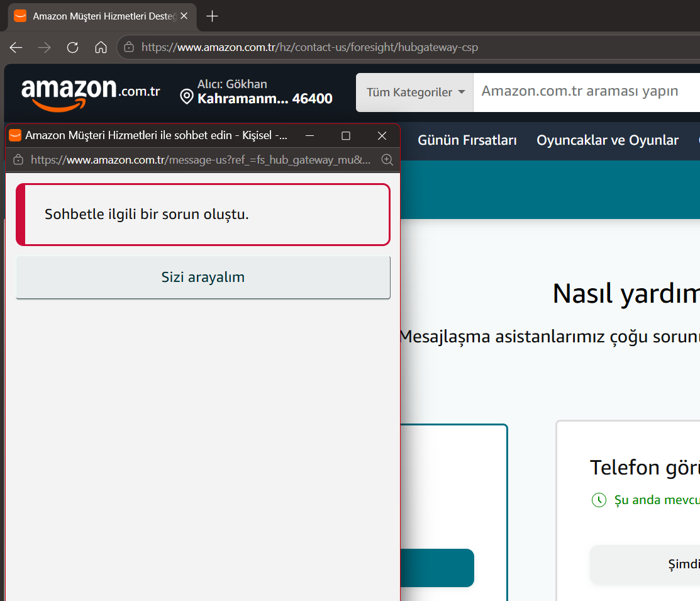
Task: Click the green clock availability icon
Action: pyautogui.click(x=599, y=500)
